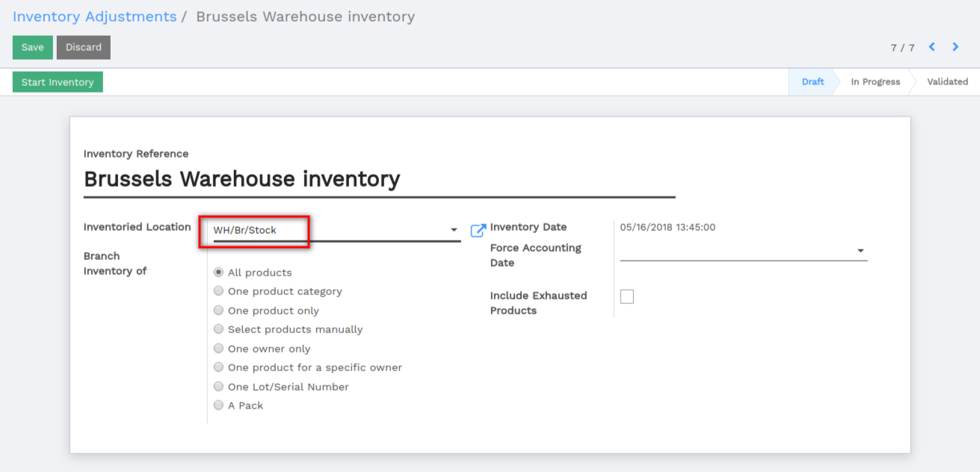
Task: Open external link icon beside Inventoried Location
Action: (478, 231)
